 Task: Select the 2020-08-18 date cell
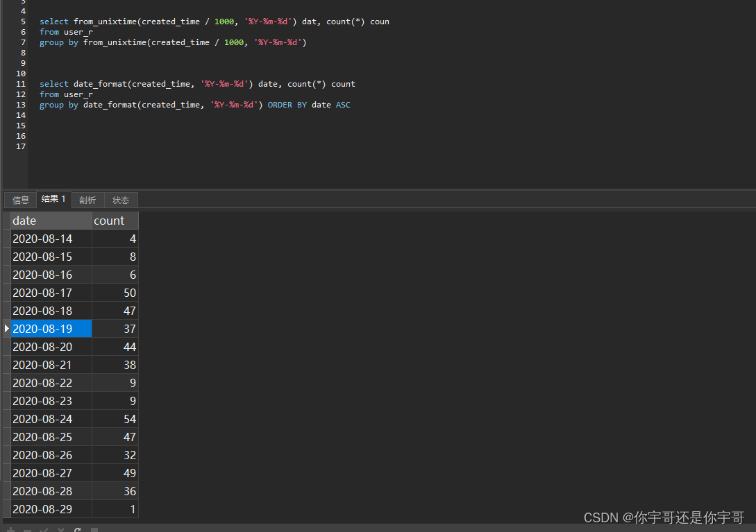pyautogui.click(x=51, y=311)
